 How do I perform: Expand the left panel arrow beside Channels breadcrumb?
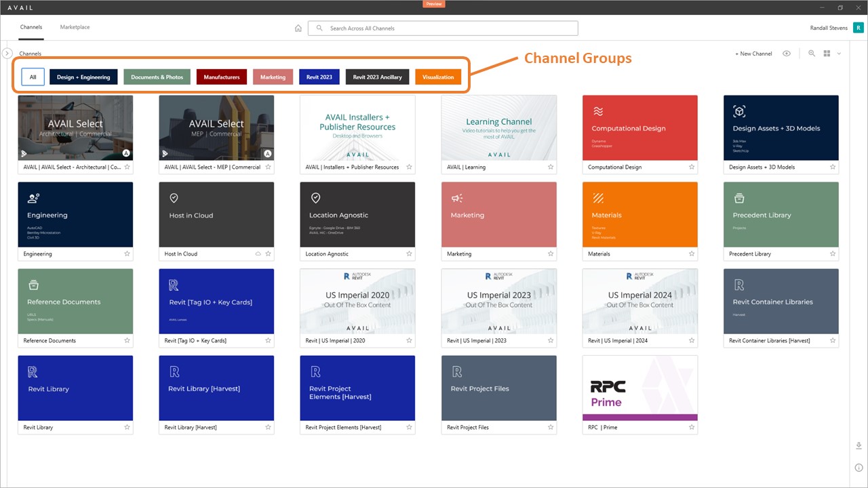pos(7,53)
